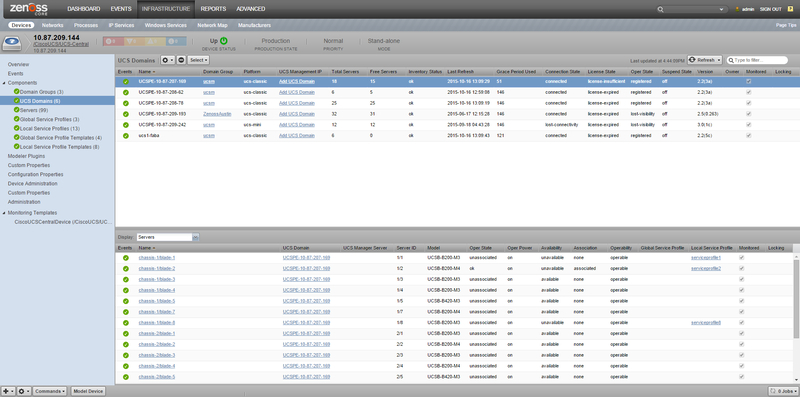Click the 0 Jobs status button
This screenshot has width=800, height=397.
[x=783, y=391]
